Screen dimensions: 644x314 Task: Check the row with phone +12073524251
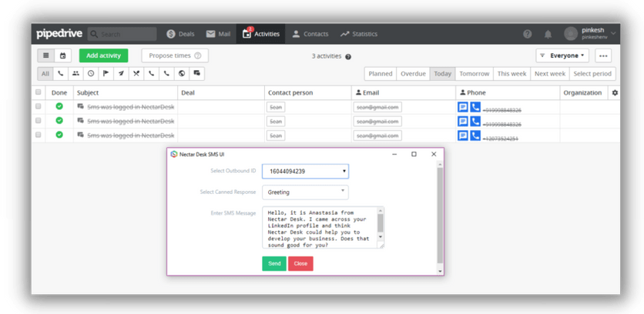coord(39,135)
